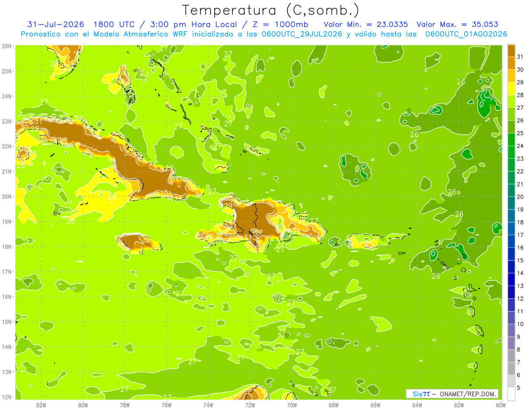The width and height of the screenshot is (532, 411).
Task: Click longitude label "68W"
Action: coord(334,405)
